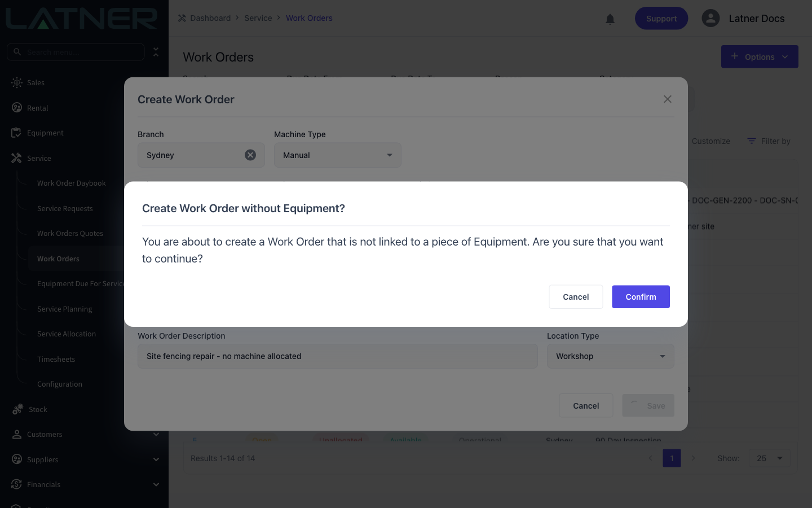Click the Financials sidebar icon
This screenshot has width=812, height=508.
click(x=17, y=484)
